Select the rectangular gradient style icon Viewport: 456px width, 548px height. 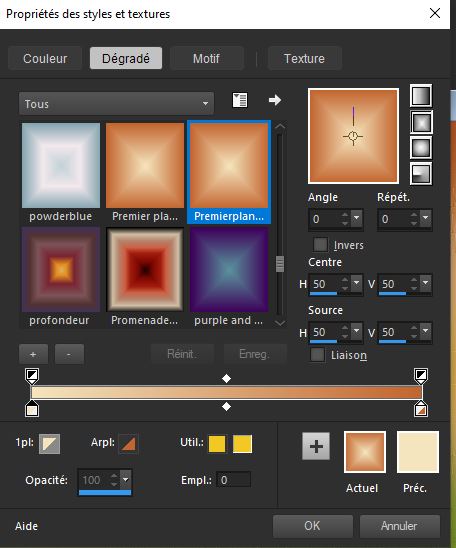point(421,122)
